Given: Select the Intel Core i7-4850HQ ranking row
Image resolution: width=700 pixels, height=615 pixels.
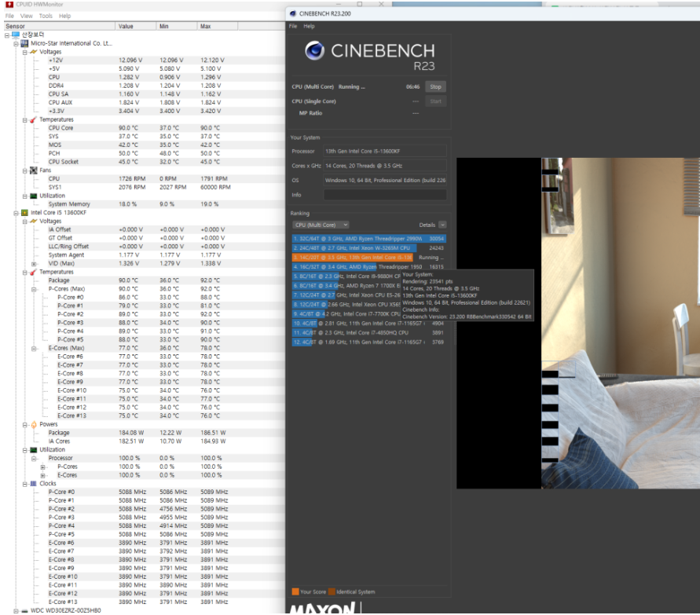Looking at the screenshot, I should coord(368,333).
